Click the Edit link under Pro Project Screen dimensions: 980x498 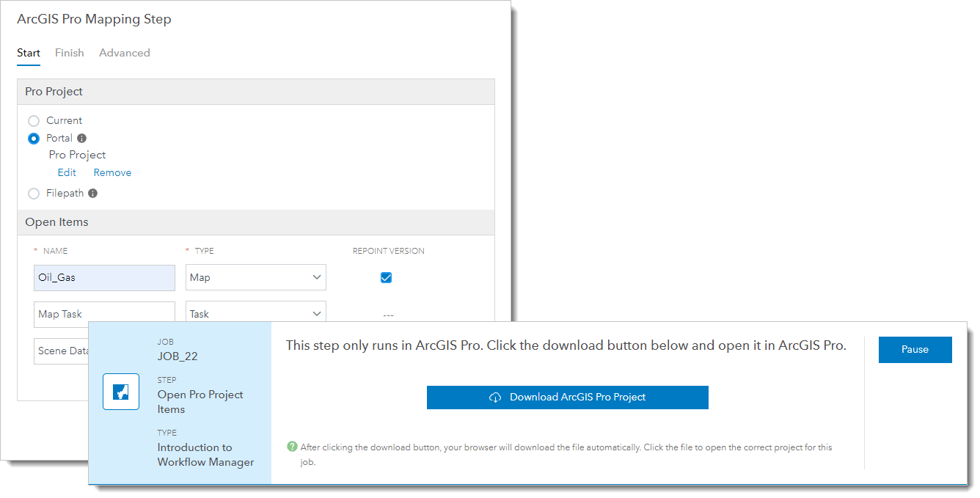tap(66, 172)
